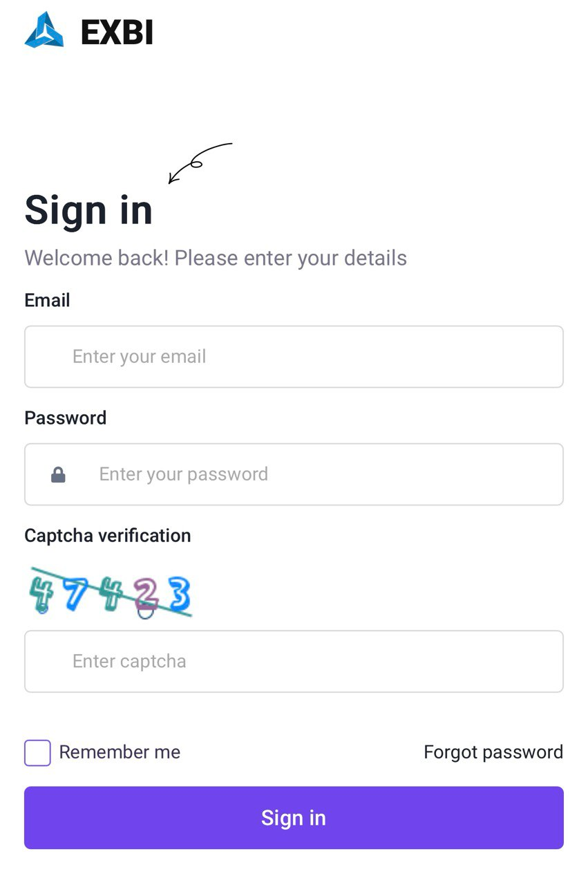The image size is (588, 885).
Task: Click the Captcha verification label
Action: (107, 535)
